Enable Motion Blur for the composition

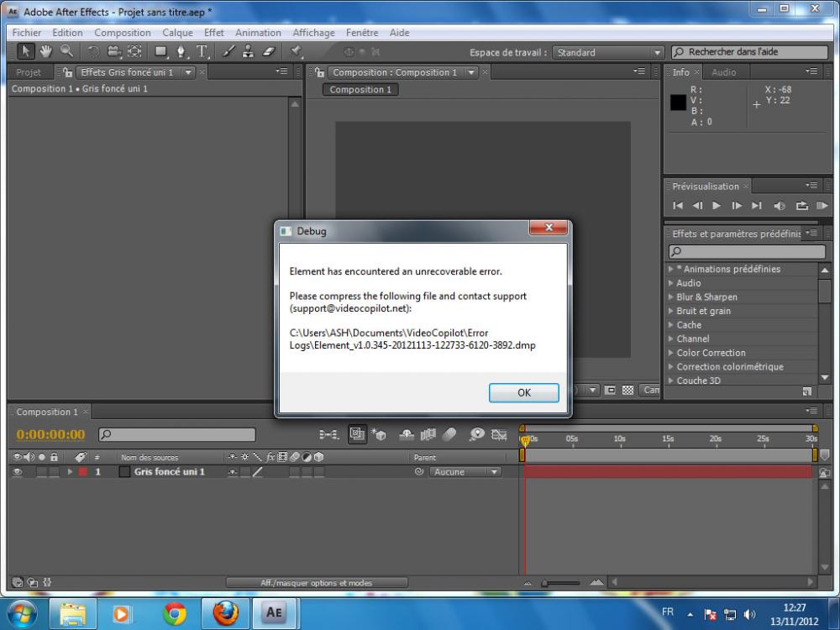(449, 434)
